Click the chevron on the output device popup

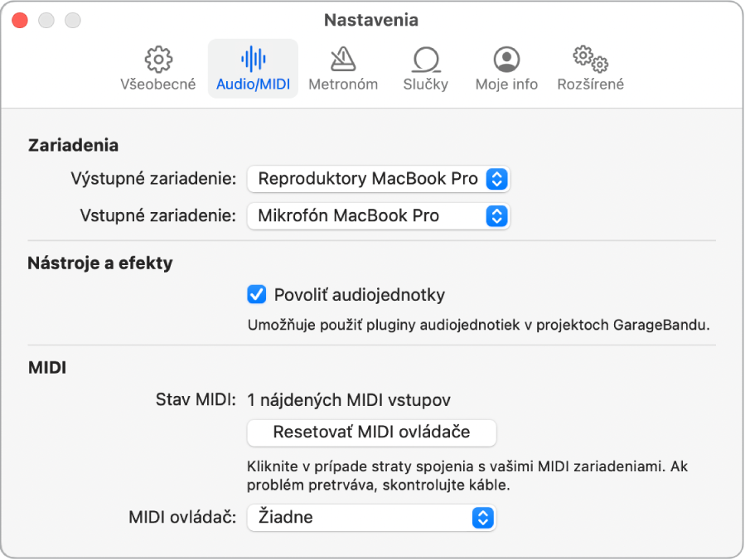point(499,178)
